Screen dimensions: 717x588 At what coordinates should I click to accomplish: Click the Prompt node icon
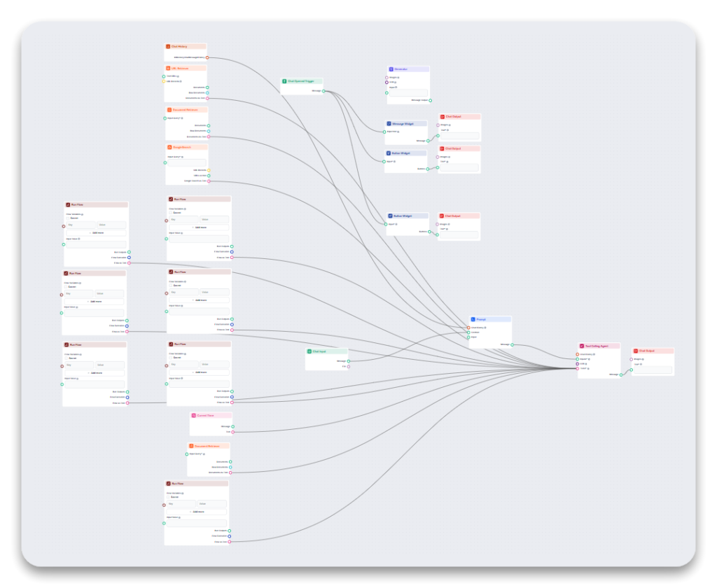tap(473, 318)
